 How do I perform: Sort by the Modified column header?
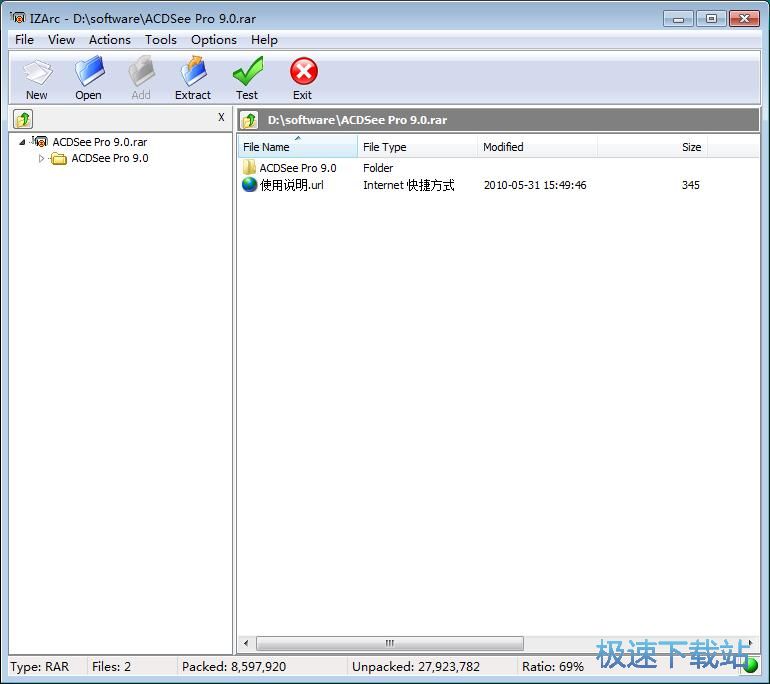pos(536,147)
